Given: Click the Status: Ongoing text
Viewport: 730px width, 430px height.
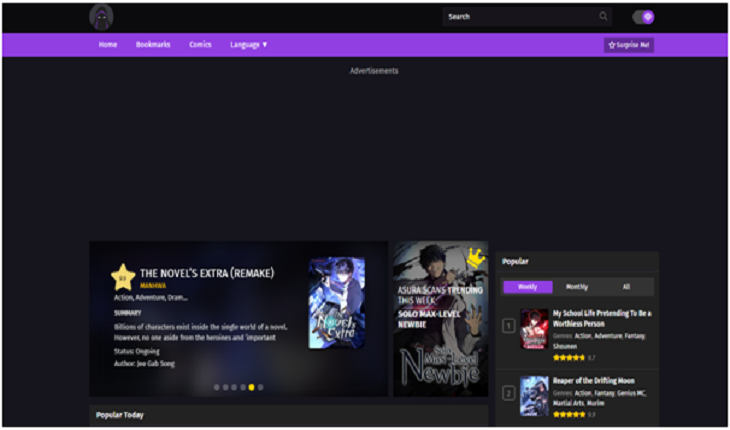Looking at the screenshot, I should point(136,351).
